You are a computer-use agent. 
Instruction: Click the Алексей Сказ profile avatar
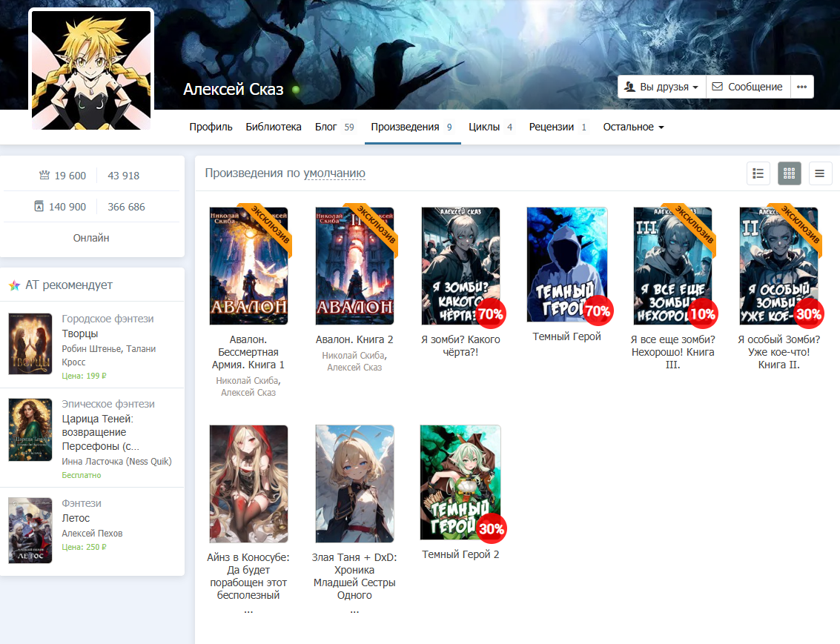point(91,70)
